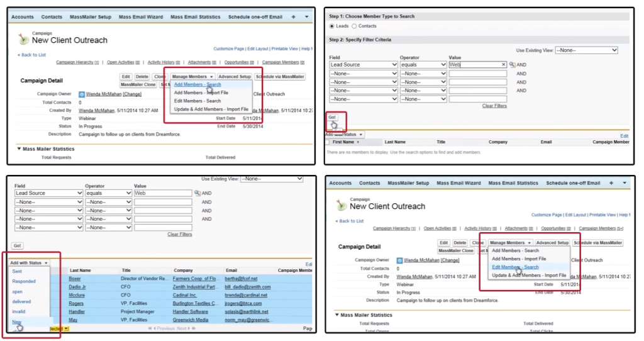Screen dimensions: 644x341
Task: Choose the Contacts member type radio button
Action: [354, 26]
